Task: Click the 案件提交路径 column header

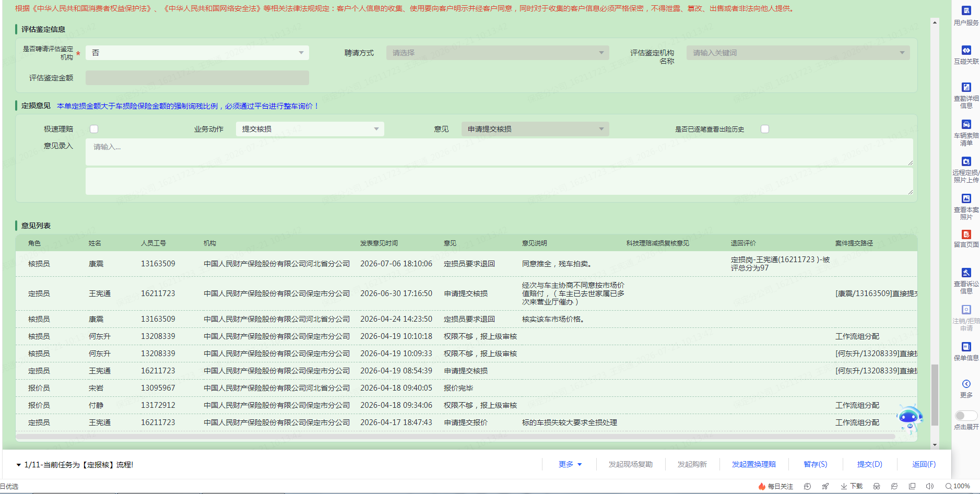Action: [x=854, y=243]
